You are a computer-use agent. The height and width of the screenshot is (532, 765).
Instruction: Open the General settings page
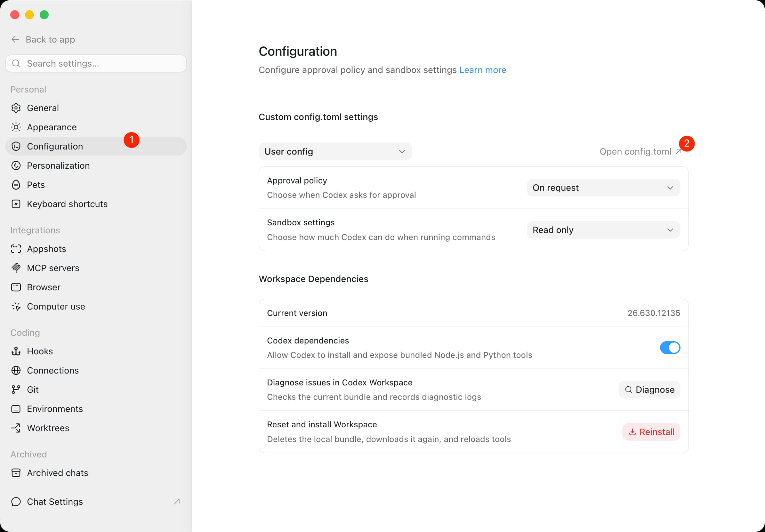pyautogui.click(x=96, y=108)
